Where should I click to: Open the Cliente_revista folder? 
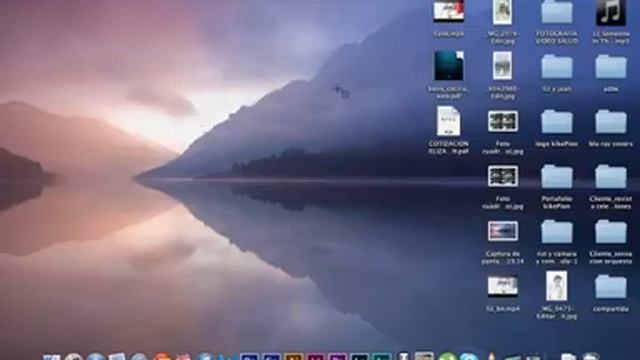[611, 177]
